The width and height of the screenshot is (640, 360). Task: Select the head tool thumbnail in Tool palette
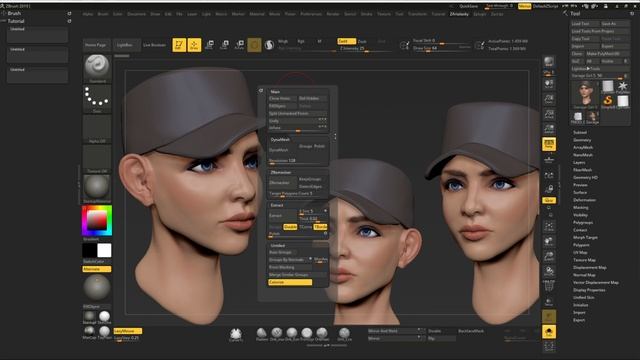point(585,93)
